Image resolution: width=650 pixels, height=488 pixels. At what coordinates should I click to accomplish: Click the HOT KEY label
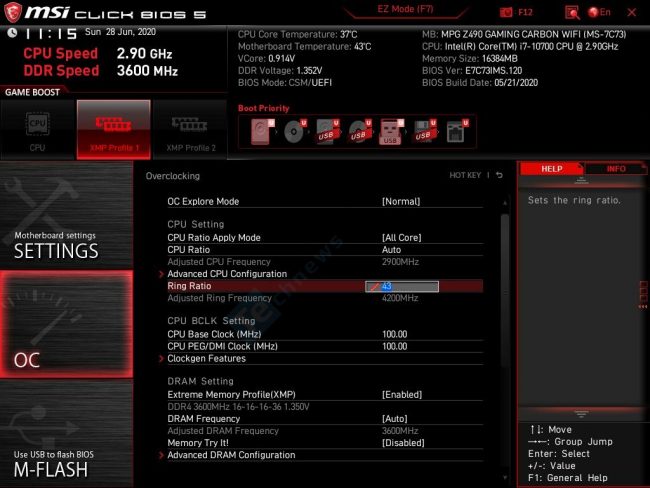(x=465, y=175)
